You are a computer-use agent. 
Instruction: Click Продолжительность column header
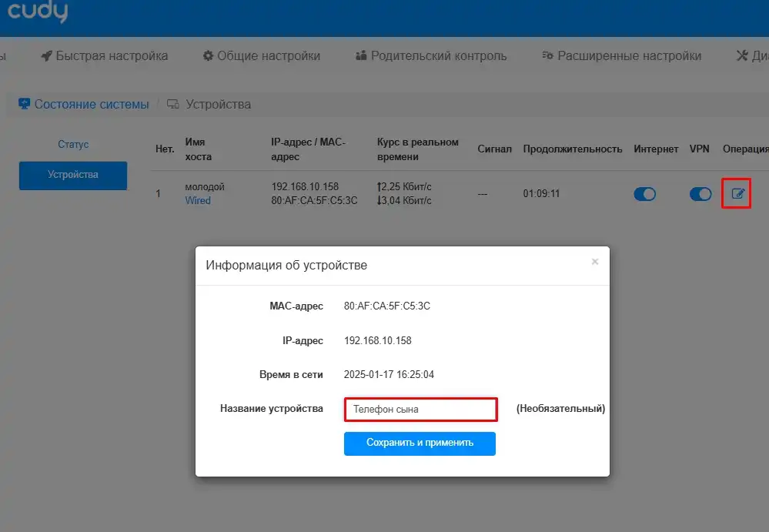point(573,149)
